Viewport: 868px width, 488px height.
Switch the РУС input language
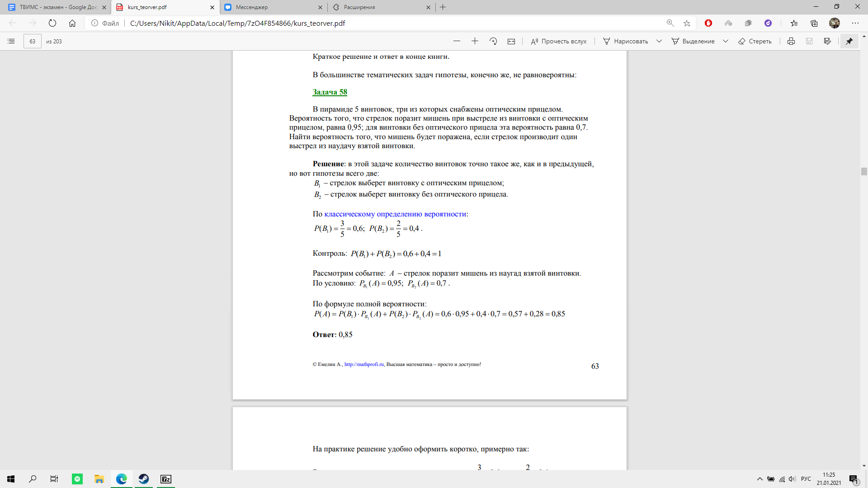(806, 479)
